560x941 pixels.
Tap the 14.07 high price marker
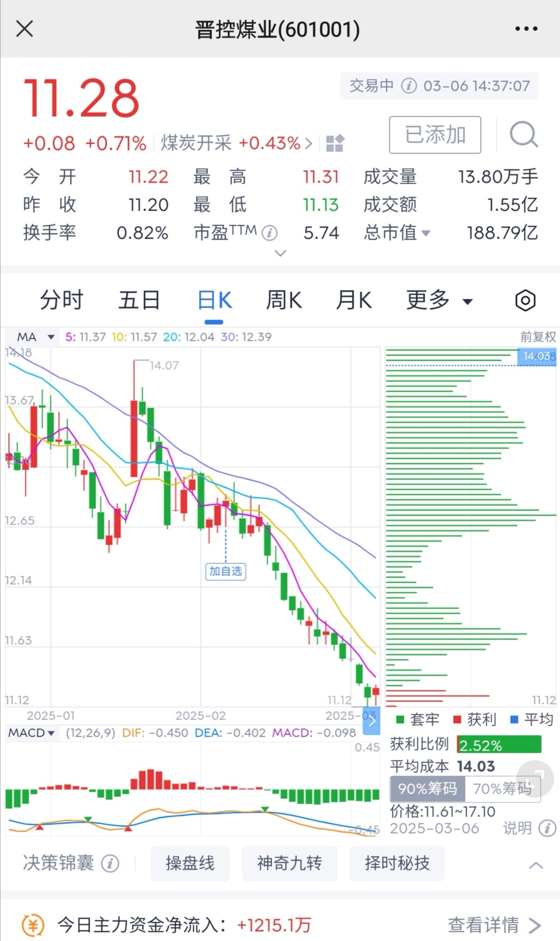pyautogui.click(x=164, y=366)
